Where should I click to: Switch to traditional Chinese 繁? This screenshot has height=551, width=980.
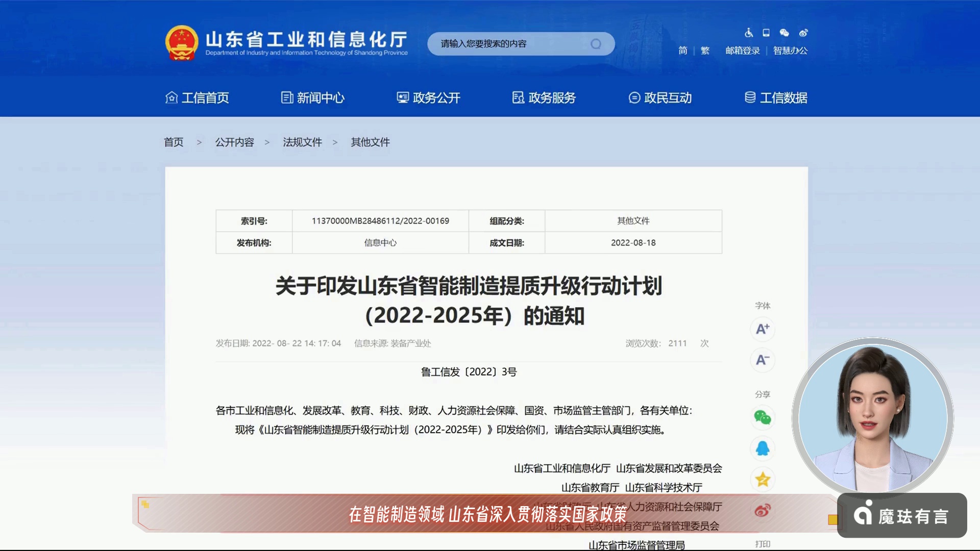tap(705, 51)
